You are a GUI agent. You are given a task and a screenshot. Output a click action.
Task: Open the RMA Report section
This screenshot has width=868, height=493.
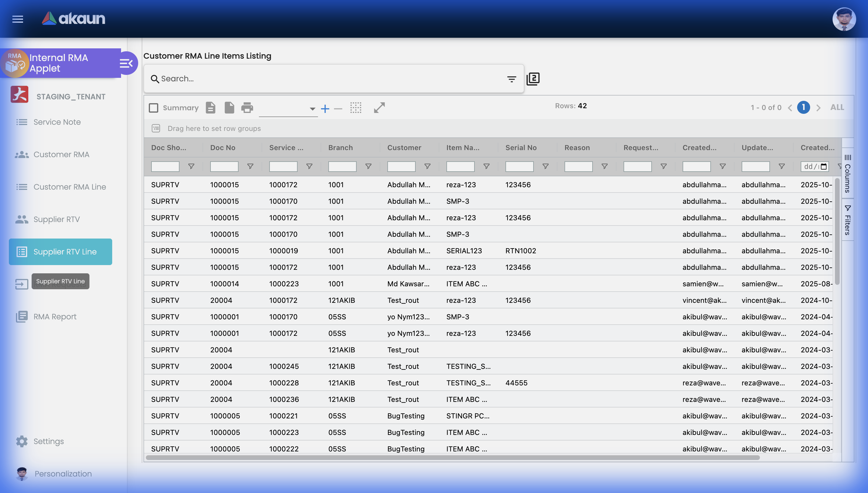(x=55, y=316)
